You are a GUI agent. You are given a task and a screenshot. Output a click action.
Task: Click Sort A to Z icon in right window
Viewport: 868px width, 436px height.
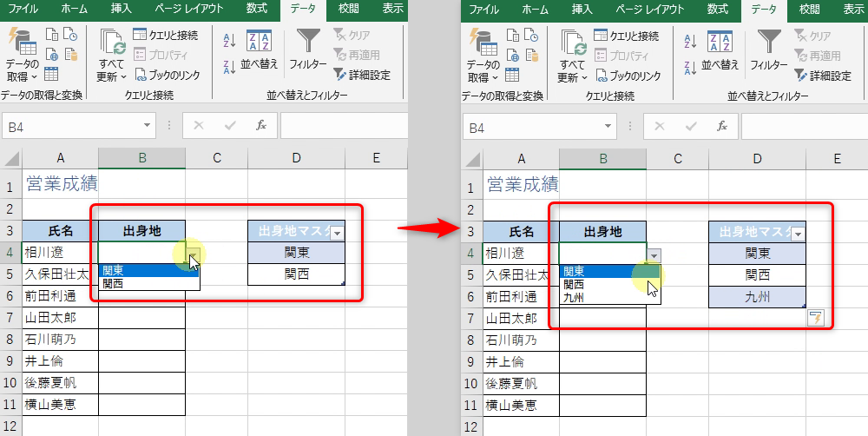click(x=690, y=42)
